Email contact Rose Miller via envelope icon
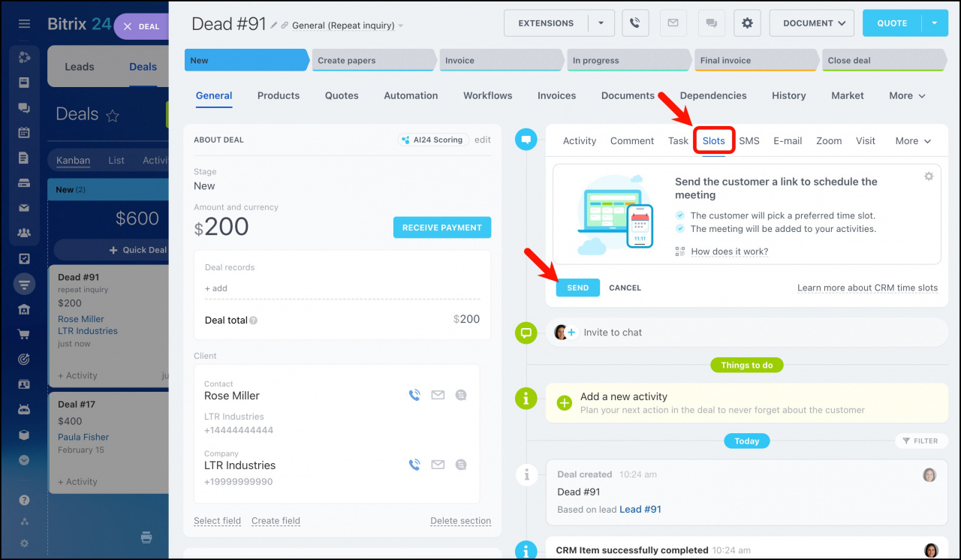 click(438, 395)
